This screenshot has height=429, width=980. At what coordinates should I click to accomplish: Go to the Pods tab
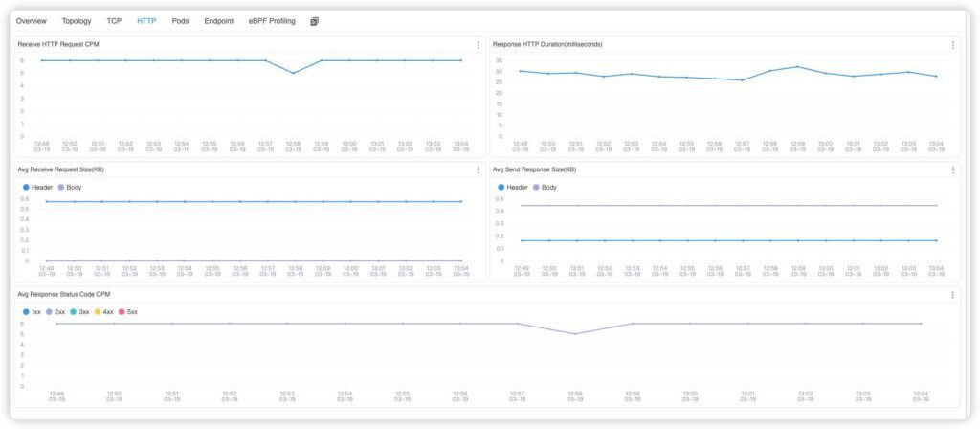tap(180, 21)
